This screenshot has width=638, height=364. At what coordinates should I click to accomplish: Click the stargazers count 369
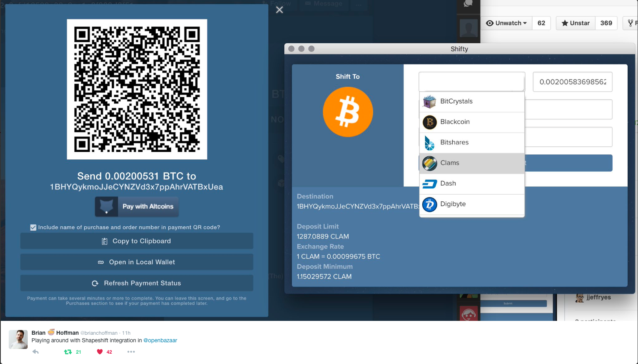(606, 23)
